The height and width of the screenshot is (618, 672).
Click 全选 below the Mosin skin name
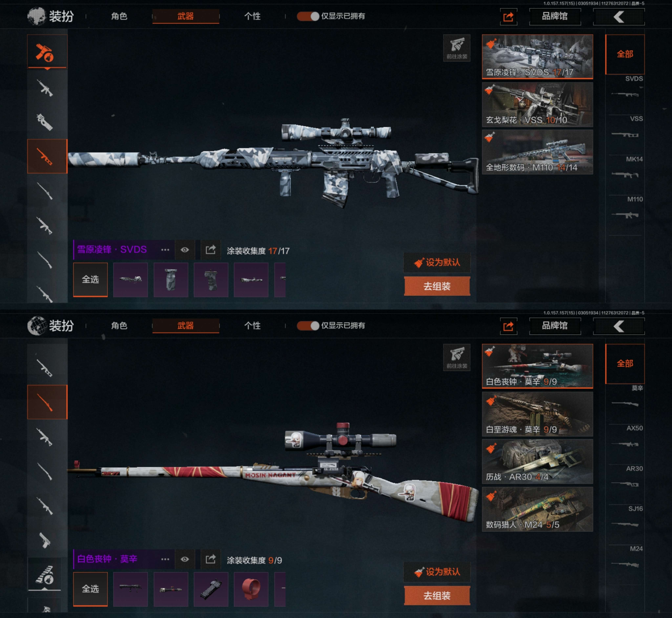point(90,589)
